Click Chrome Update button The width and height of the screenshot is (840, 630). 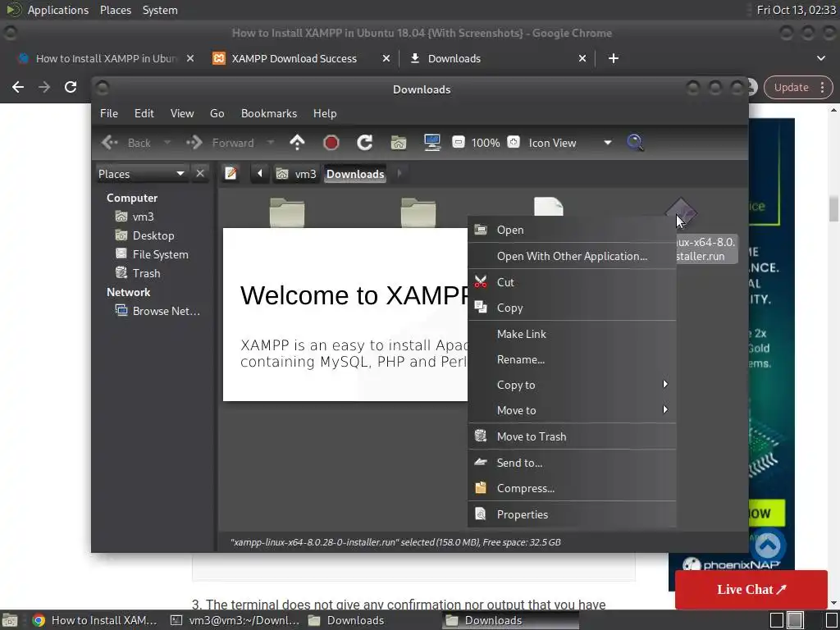click(x=792, y=87)
